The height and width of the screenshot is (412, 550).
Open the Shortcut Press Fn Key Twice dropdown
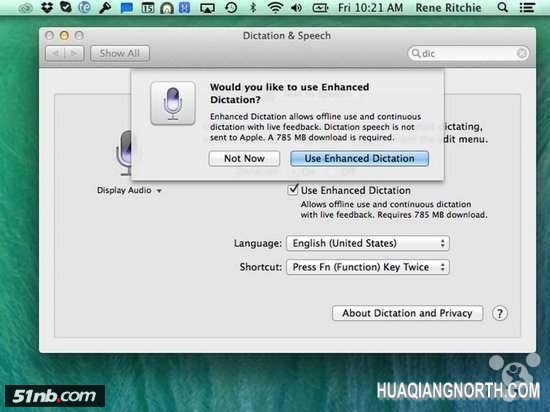[368, 267]
